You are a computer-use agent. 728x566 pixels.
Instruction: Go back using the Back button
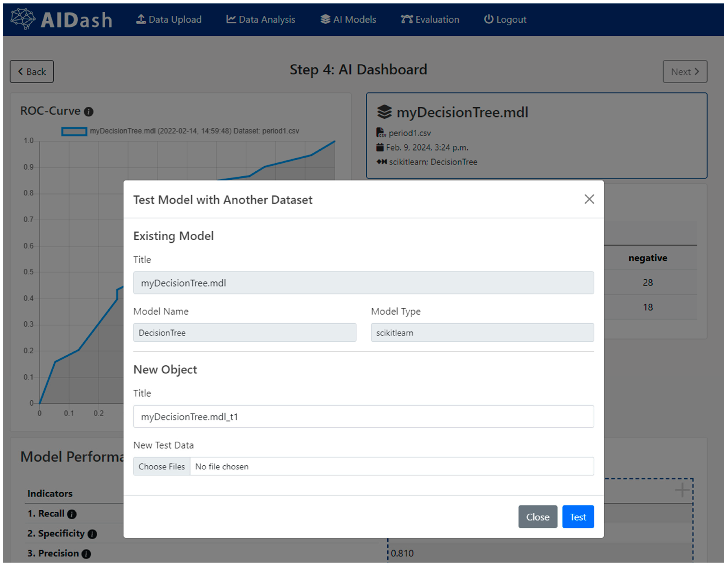coord(32,71)
